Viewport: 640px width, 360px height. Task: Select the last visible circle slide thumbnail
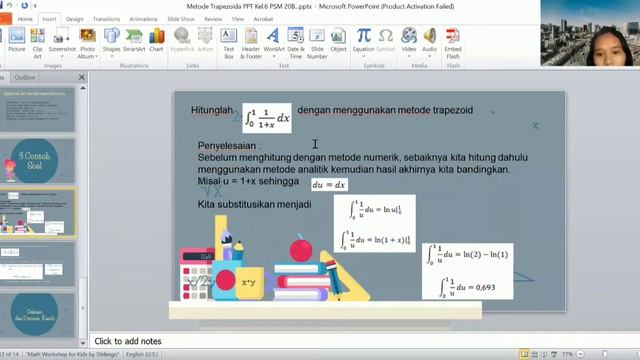coord(37,315)
